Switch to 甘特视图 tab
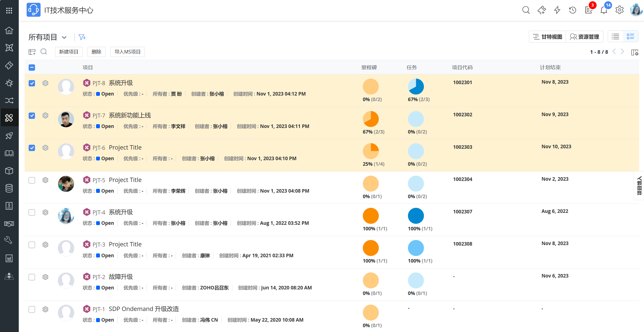Image resolution: width=644 pixels, height=332 pixels. click(x=548, y=37)
